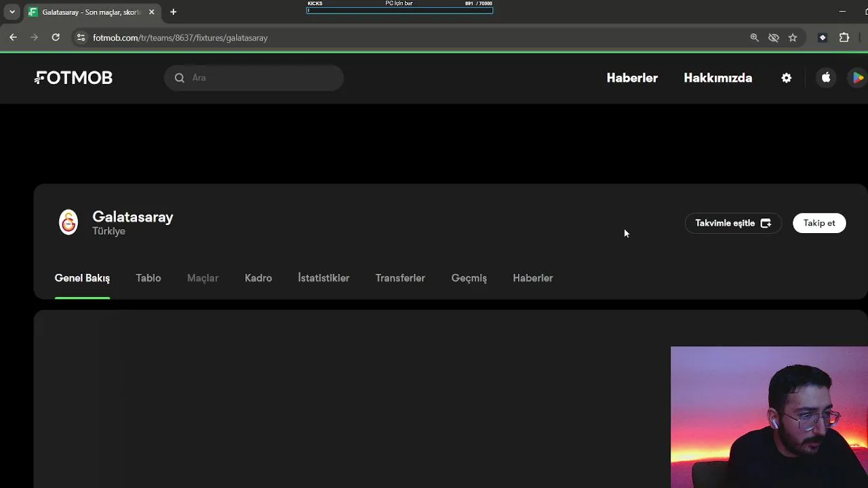The width and height of the screenshot is (868, 488).
Task: Select the Galatasaray browser tab
Action: click(92, 12)
